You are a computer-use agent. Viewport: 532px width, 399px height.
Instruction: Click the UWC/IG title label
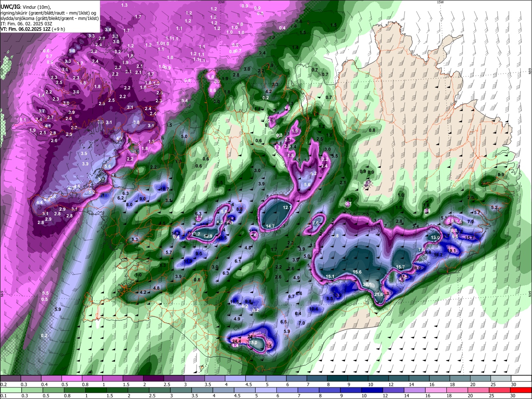point(10,7)
